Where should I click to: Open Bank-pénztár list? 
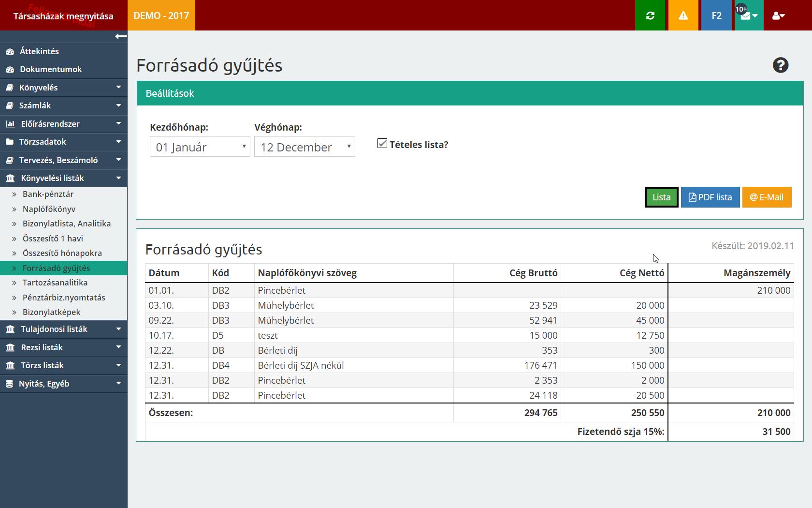48,194
